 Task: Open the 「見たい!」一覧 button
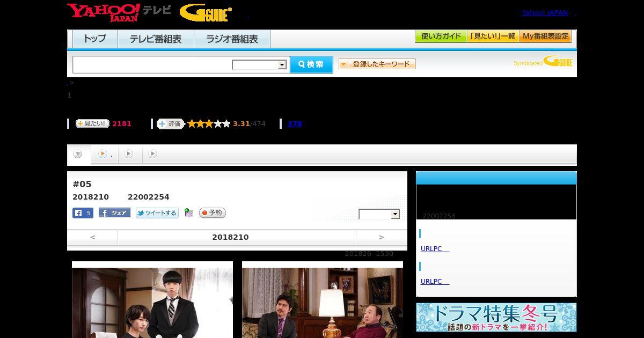[493, 36]
